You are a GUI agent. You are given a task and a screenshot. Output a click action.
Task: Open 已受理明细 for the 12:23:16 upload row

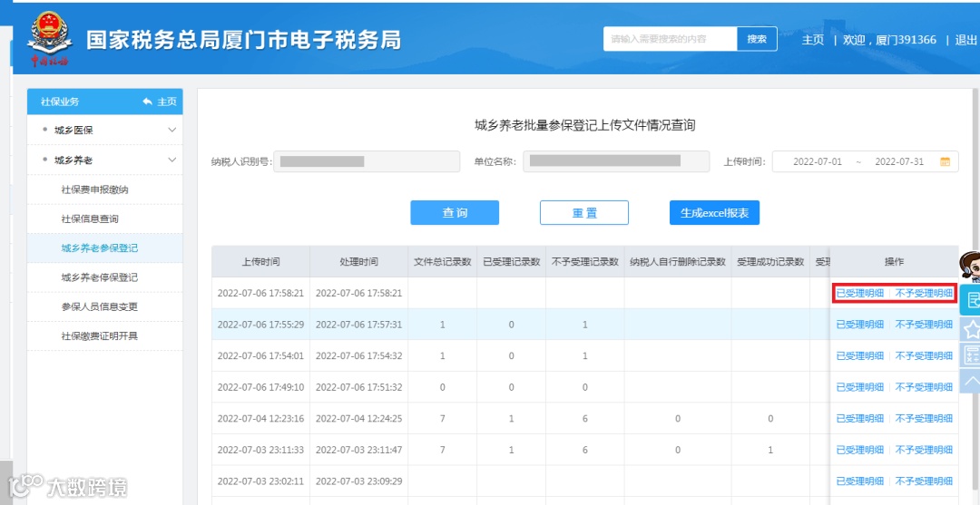(x=860, y=418)
